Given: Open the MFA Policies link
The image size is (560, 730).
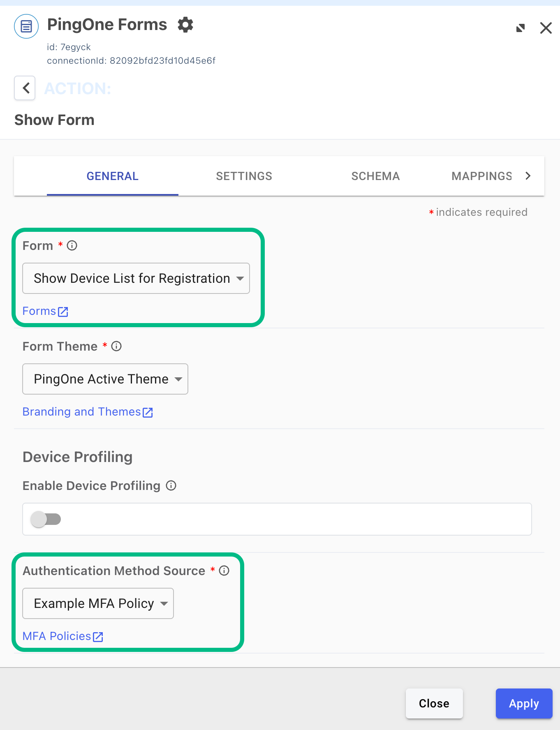Looking at the screenshot, I should pyautogui.click(x=62, y=636).
